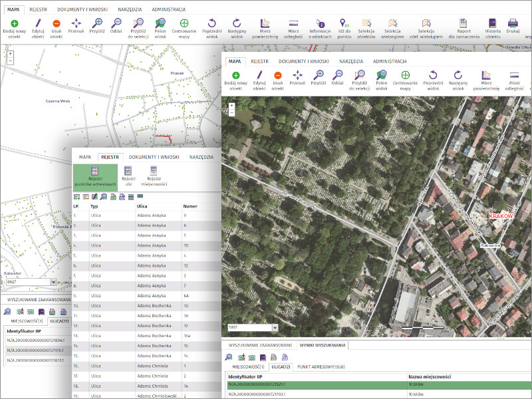Click the Drukuj printer icon
Viewport: 532px width, 399px height.
point(513,27)
